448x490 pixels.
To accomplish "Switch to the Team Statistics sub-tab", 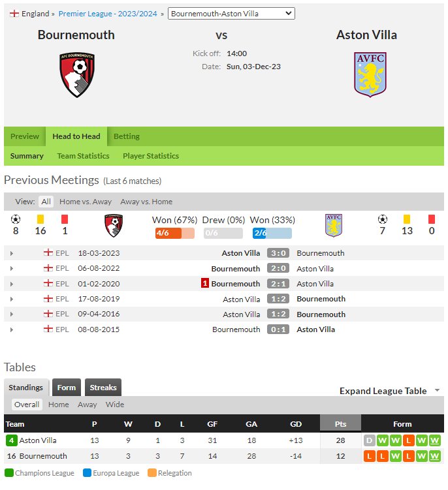I will [x=83, y=156].
